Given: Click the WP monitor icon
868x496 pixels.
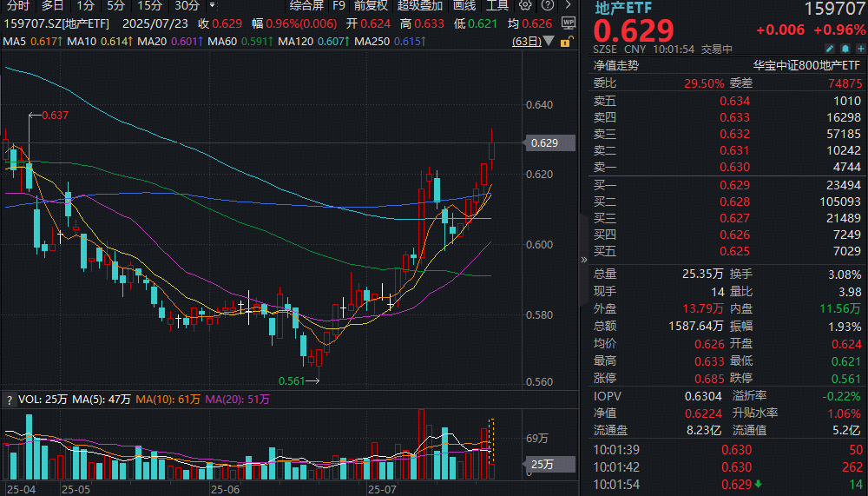Looking at the screenshot, I should [569, 23].
